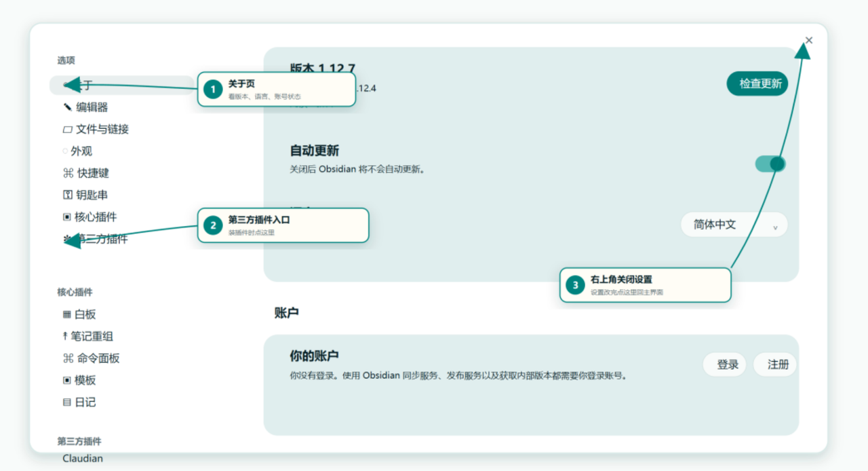Screen dimensions: 868x471
Task: Click the 账户 section heading
Action: (x=287, y=313)
